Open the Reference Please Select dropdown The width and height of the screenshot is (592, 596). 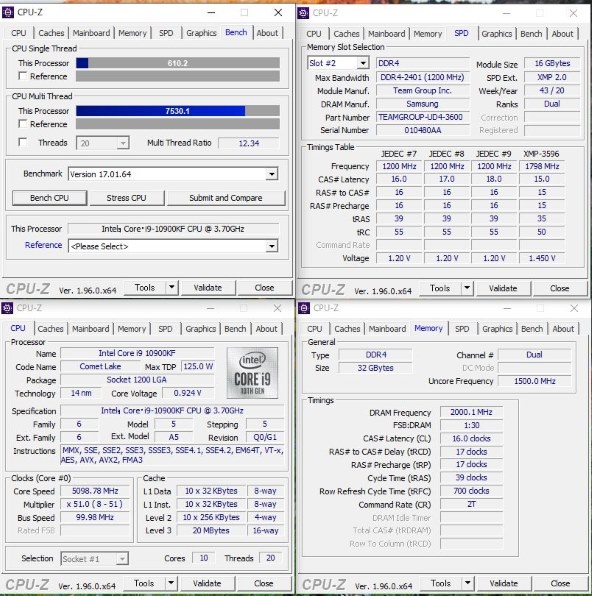tap(173, 246)
